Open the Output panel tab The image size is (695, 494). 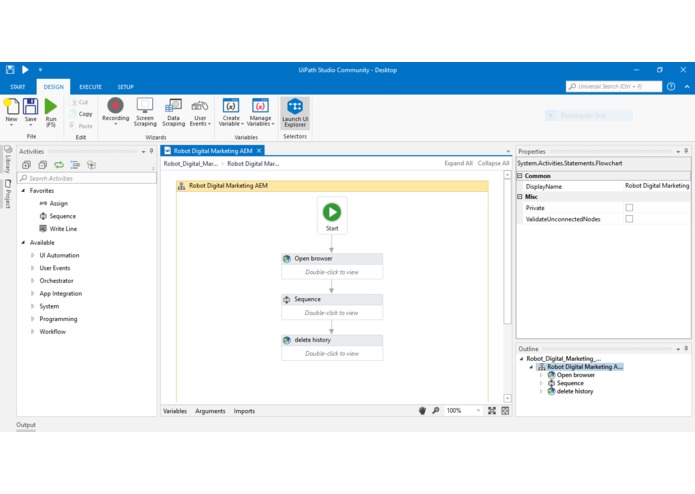(26, 424)
